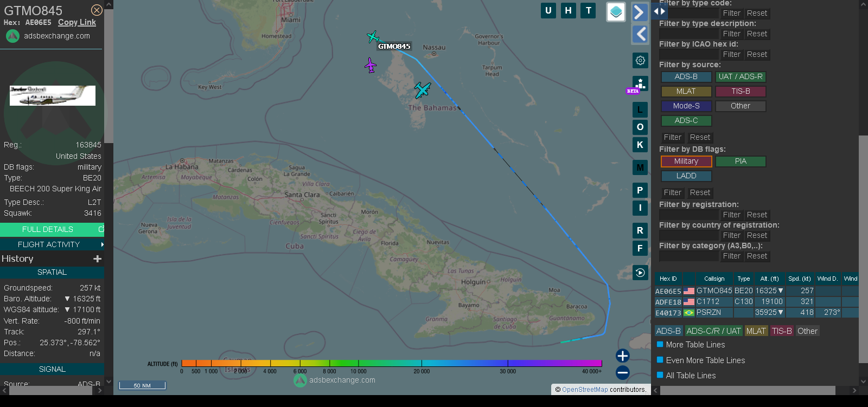The width and height of the screenshot is (868, 407).
Task: Open the settings gear
Action: 640,60
